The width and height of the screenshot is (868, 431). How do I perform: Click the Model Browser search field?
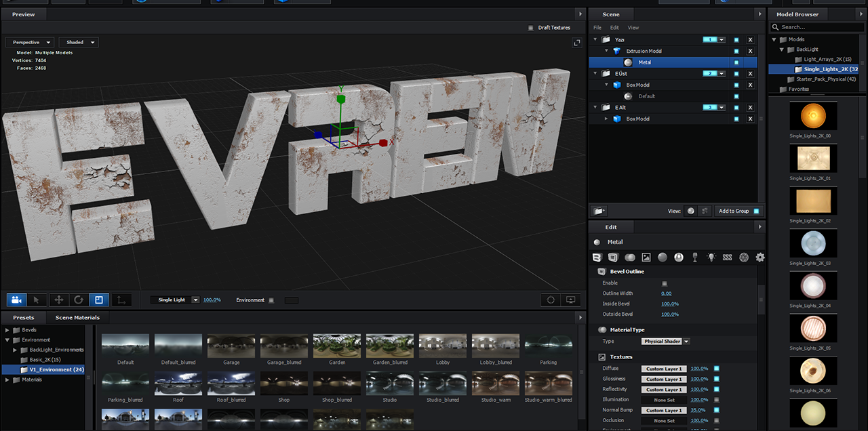tap(817, 27)
